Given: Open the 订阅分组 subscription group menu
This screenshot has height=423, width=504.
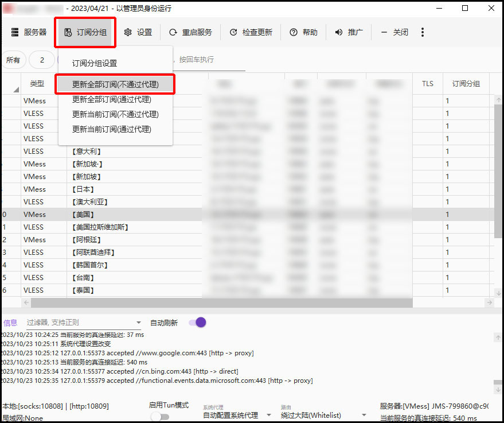Looking at the screenshot, I should 85,33.
